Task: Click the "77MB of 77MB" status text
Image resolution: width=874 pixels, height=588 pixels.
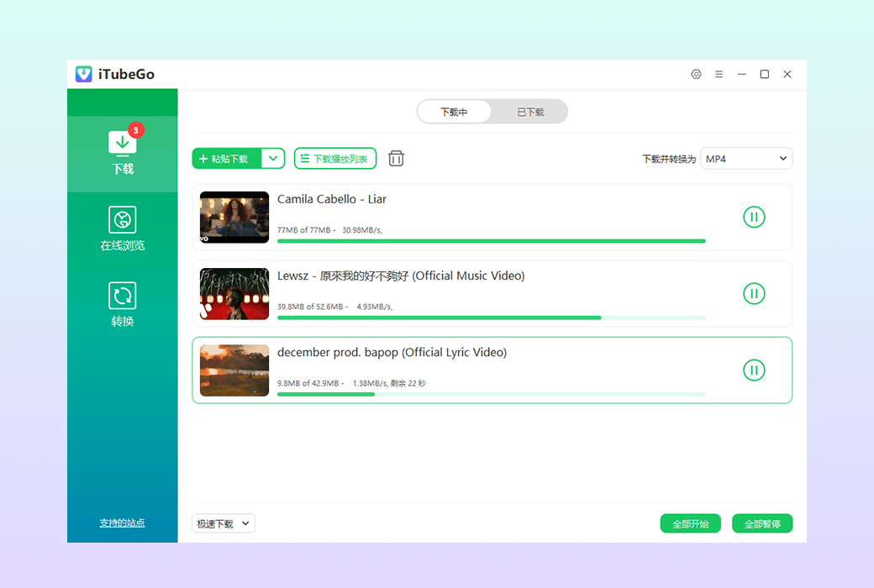Action: click(x=303, y=229)
